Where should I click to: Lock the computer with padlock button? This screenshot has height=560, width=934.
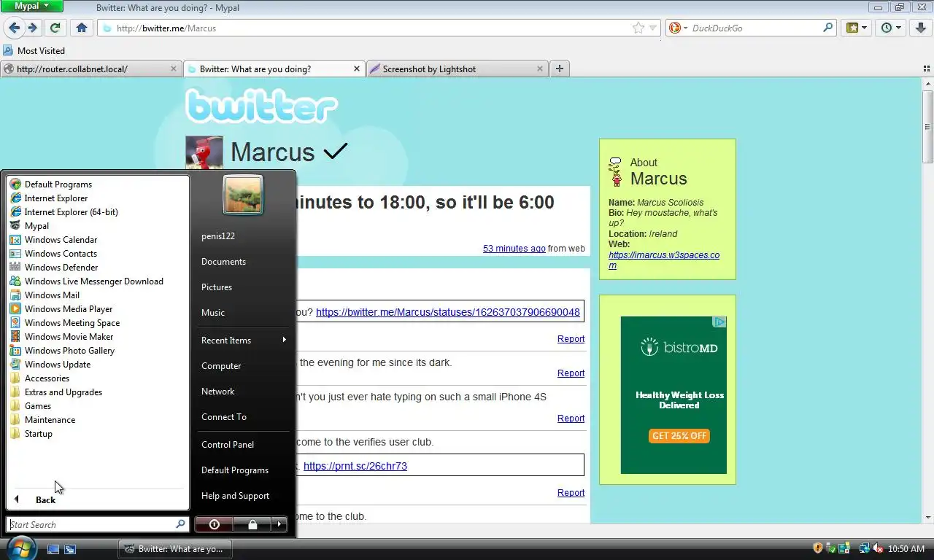click(x=252, y=524)
